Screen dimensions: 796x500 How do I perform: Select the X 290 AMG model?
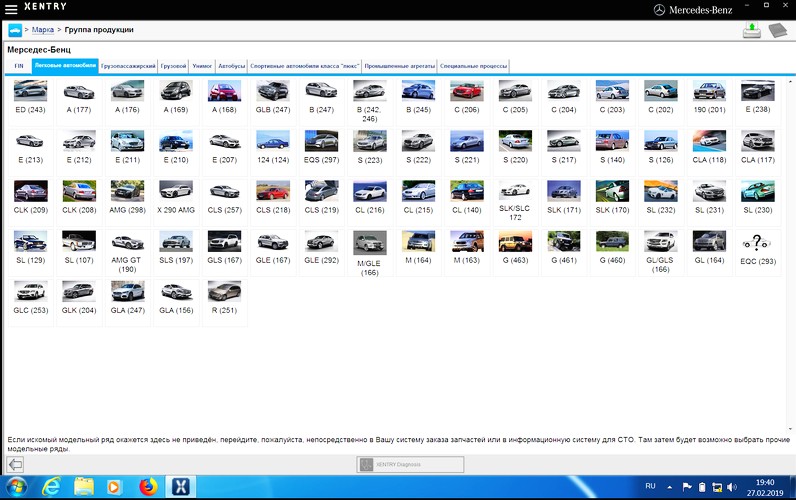[176, 201]
